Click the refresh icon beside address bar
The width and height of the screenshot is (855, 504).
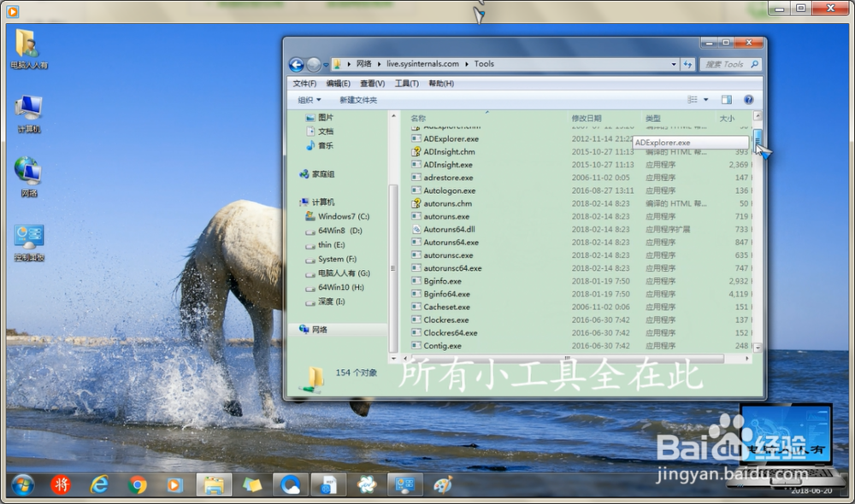point(687,64)
